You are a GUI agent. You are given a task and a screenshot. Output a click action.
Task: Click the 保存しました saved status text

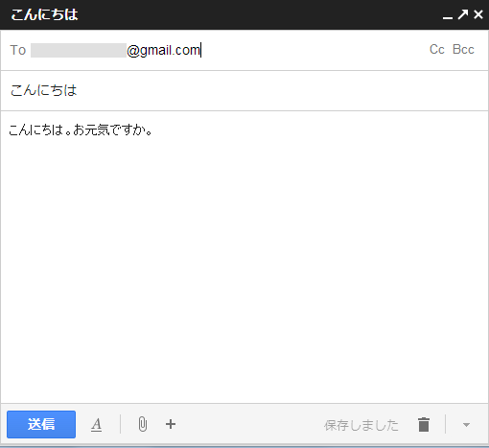click(x=361, y=425)
